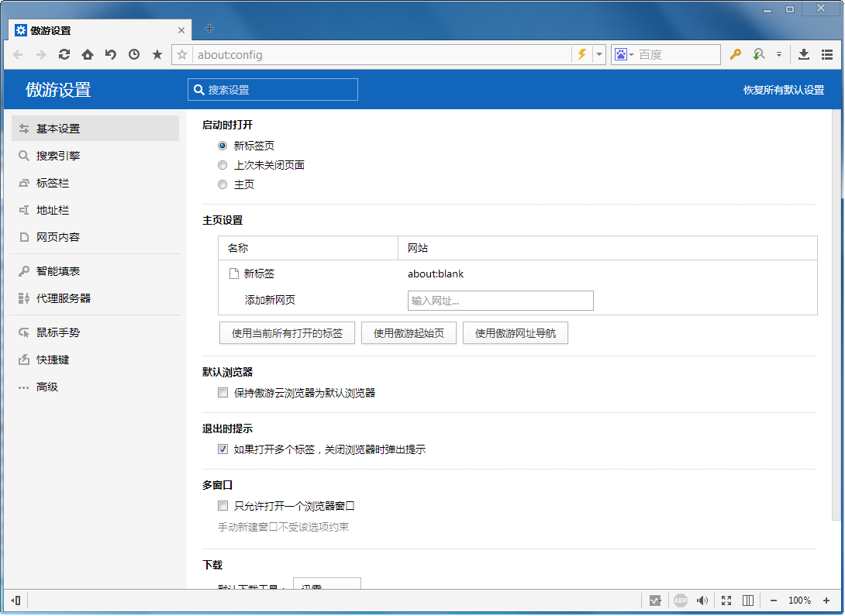The image size is (845, 616).
Task: Enable the ABP ad blocker in status bar
Action: pyautogui.click(x=681, y=600)
